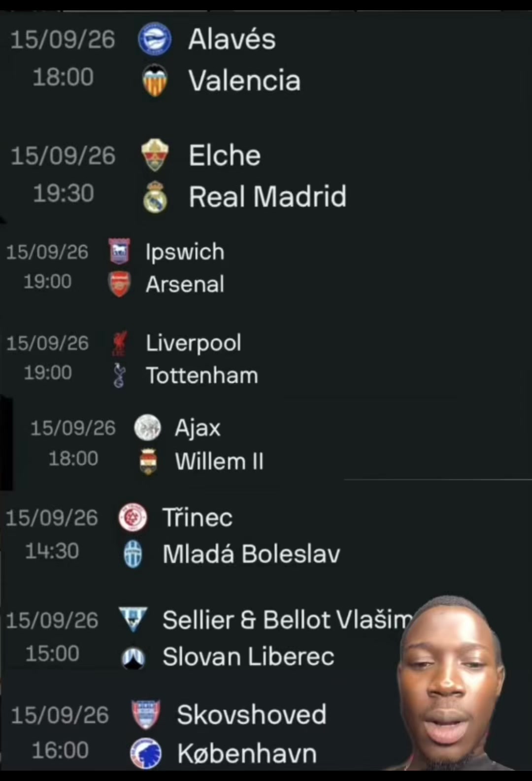Click the Elche club crest

point(155,155)
